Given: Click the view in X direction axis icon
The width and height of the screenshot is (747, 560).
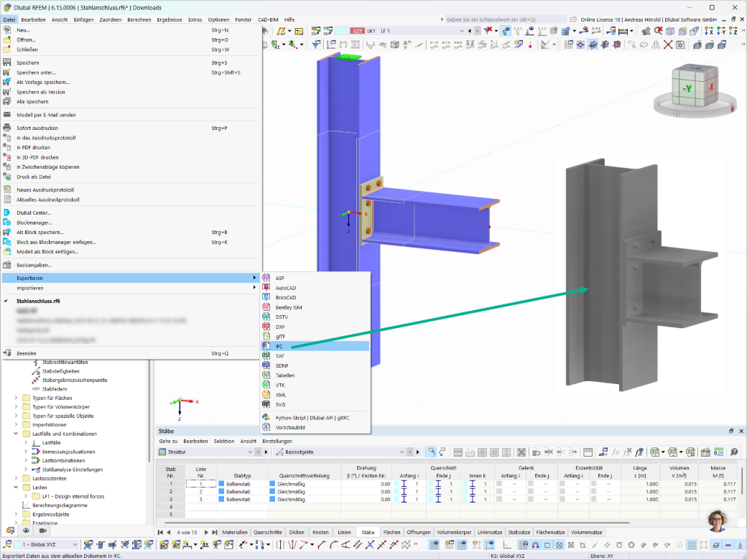Looking at the screenshot, I should (709, 31).
